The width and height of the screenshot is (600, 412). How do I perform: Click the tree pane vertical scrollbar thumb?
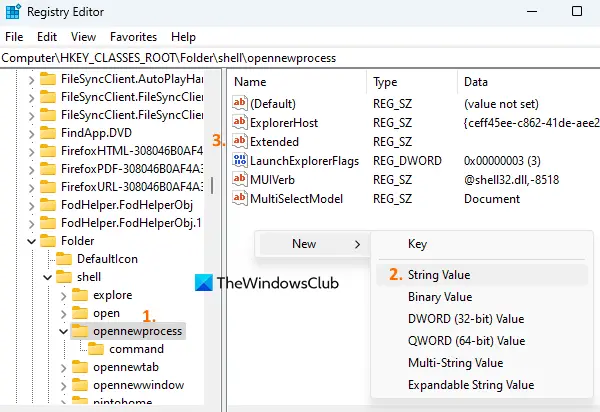coord(212,186)
